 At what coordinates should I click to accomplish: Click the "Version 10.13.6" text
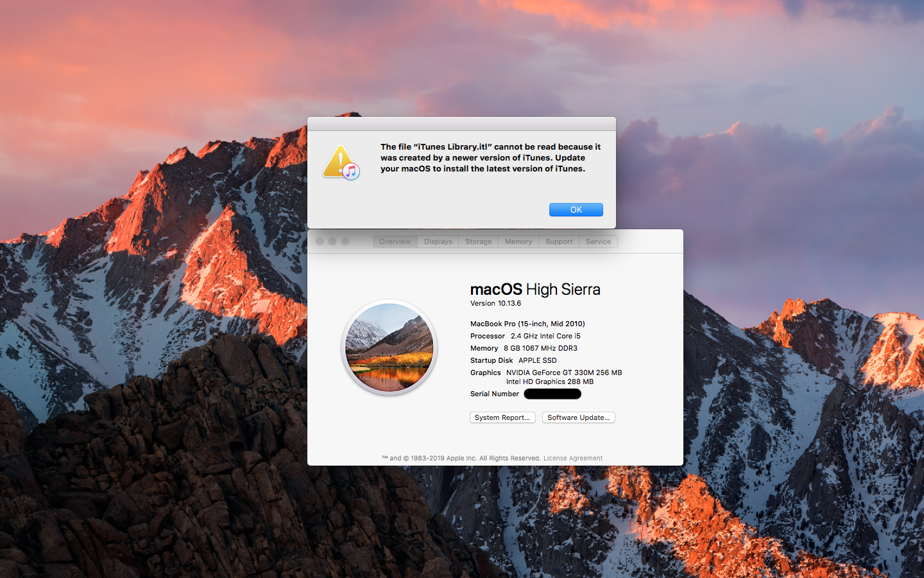[495, 303]
